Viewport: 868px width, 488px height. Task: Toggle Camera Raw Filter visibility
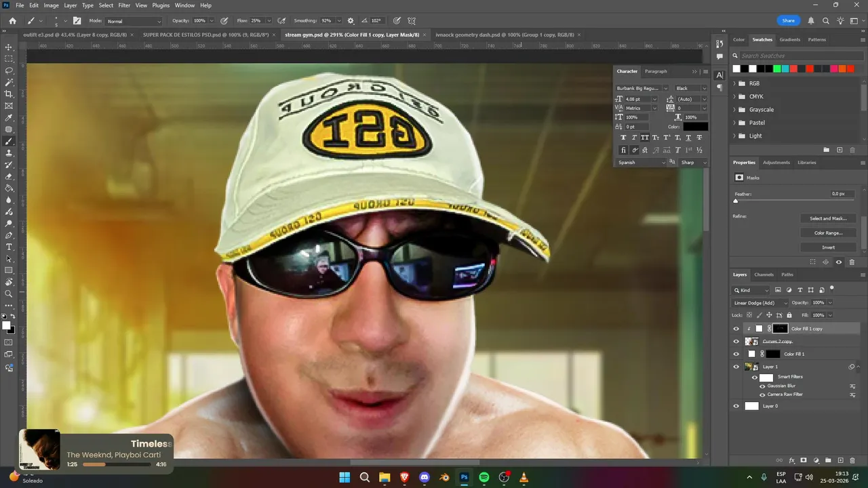762,394
